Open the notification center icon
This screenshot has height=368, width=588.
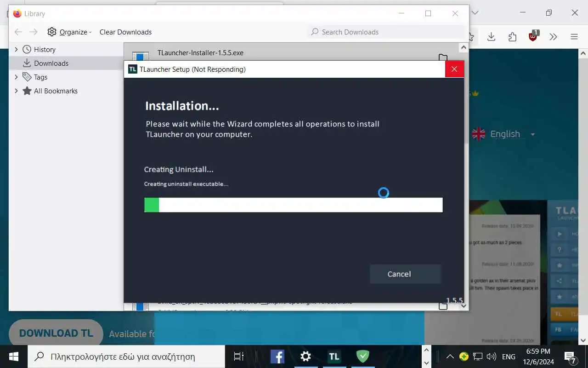click(570, 356)
